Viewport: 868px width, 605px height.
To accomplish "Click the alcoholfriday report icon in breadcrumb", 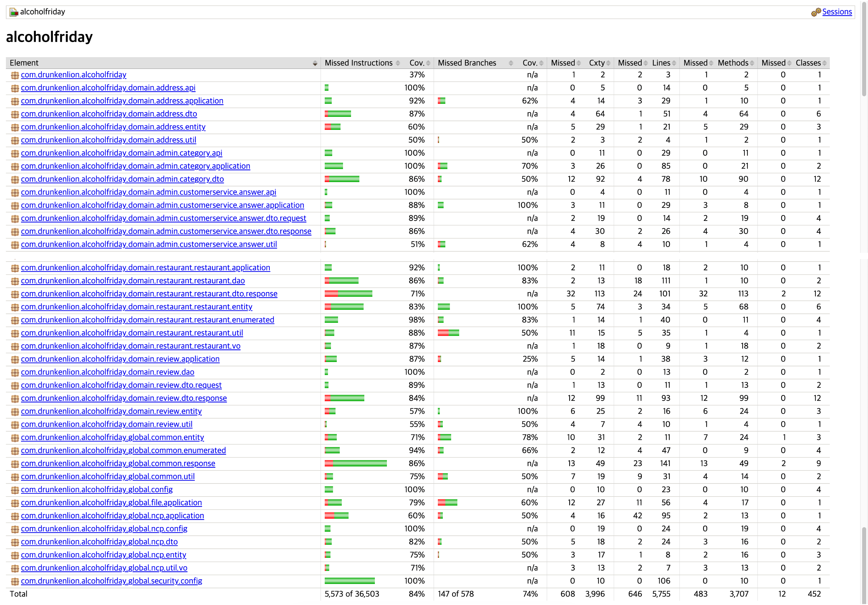I will pos(14,12).
